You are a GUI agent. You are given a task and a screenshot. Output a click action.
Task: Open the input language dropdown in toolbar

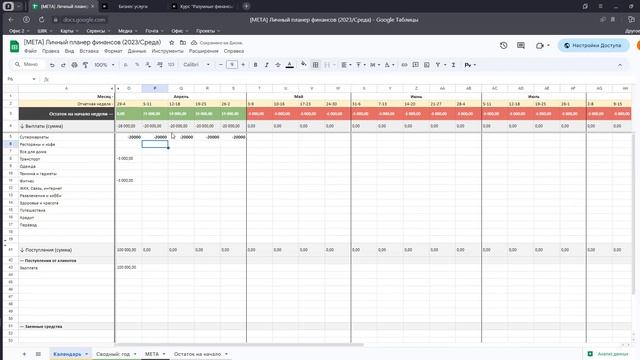470,65
